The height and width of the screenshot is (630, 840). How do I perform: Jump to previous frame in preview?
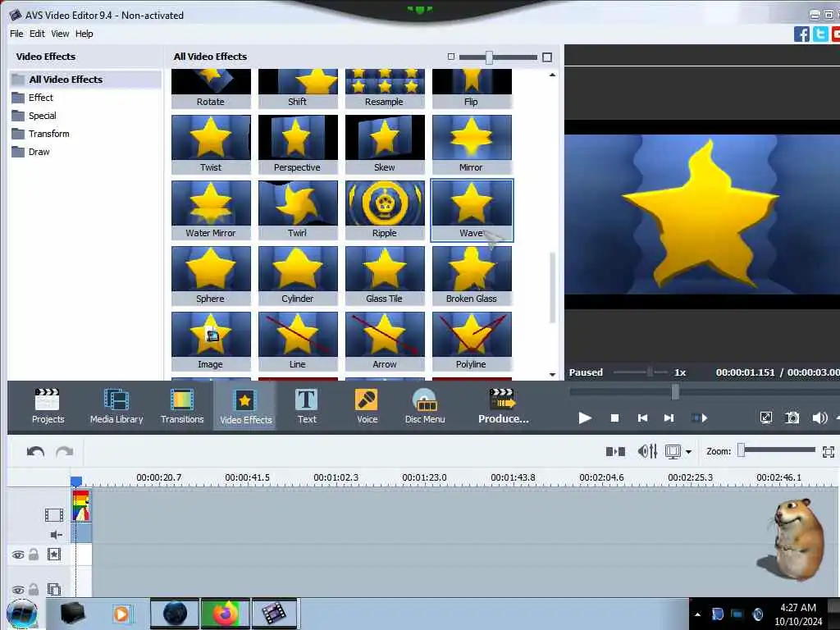[642, 418]
